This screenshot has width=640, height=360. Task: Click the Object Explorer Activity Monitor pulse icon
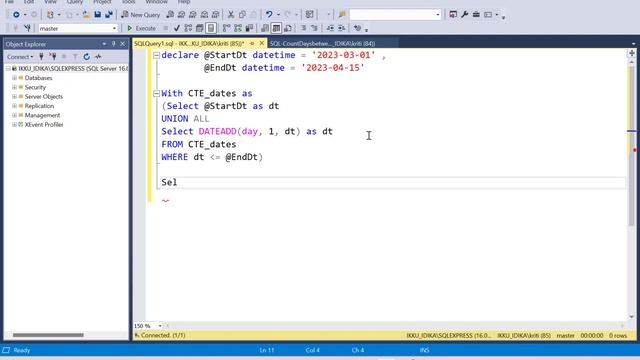pyautogui.click(x=98, y=57)
